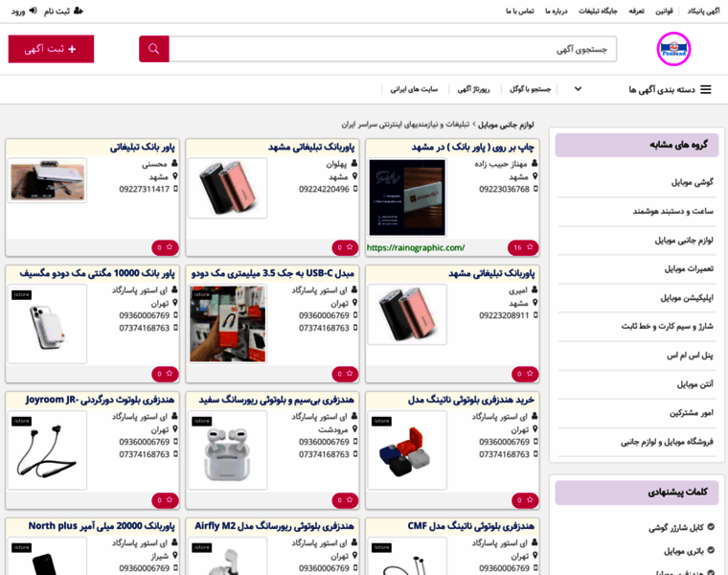Expand the chevron next to جستجو با گوگل
This screenshot has height=575, width=728.
578,89
